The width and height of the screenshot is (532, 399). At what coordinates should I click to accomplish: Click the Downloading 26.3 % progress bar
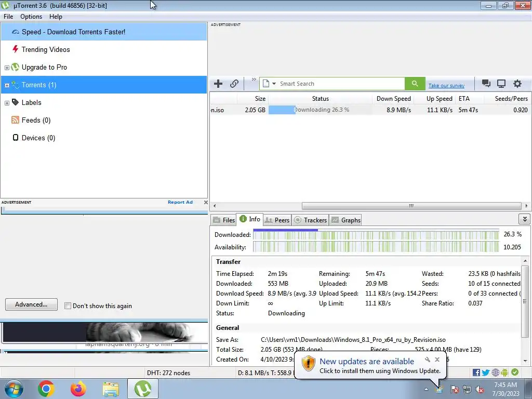(x=320, y=110)
